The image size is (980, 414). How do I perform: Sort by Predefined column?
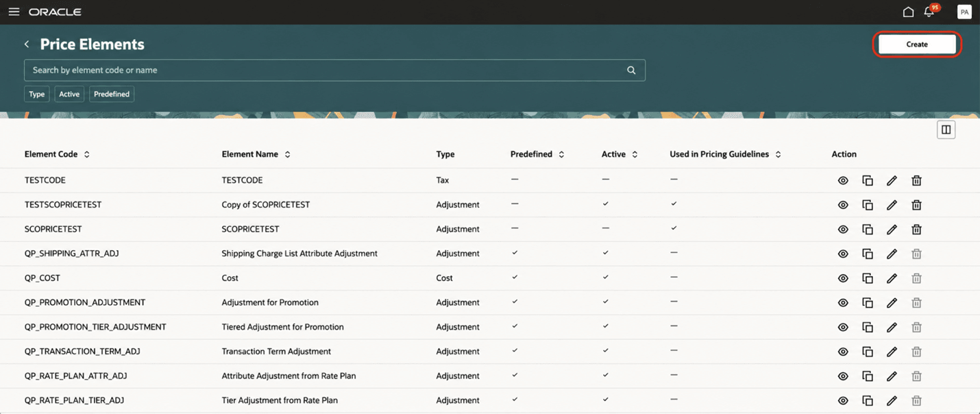coord(561,154)
